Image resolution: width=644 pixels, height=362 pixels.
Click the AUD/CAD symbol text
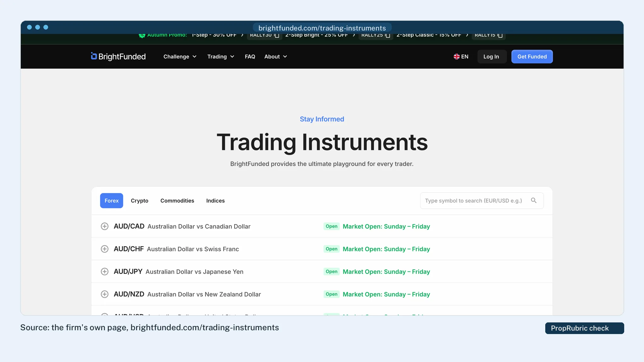129,226
